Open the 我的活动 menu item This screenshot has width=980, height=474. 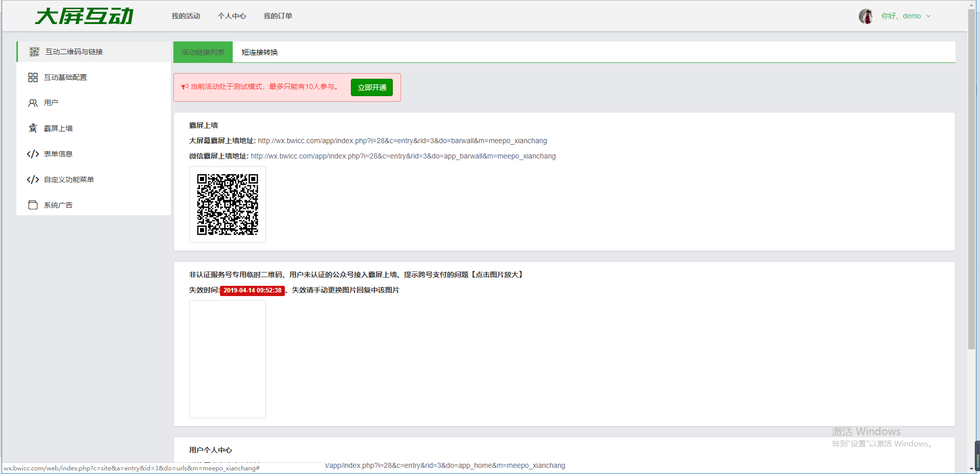[x=186, y=16]
